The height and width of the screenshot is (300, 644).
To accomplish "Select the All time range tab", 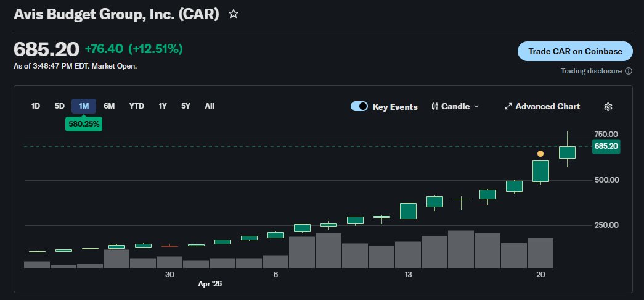I will (x=210, y=106).
